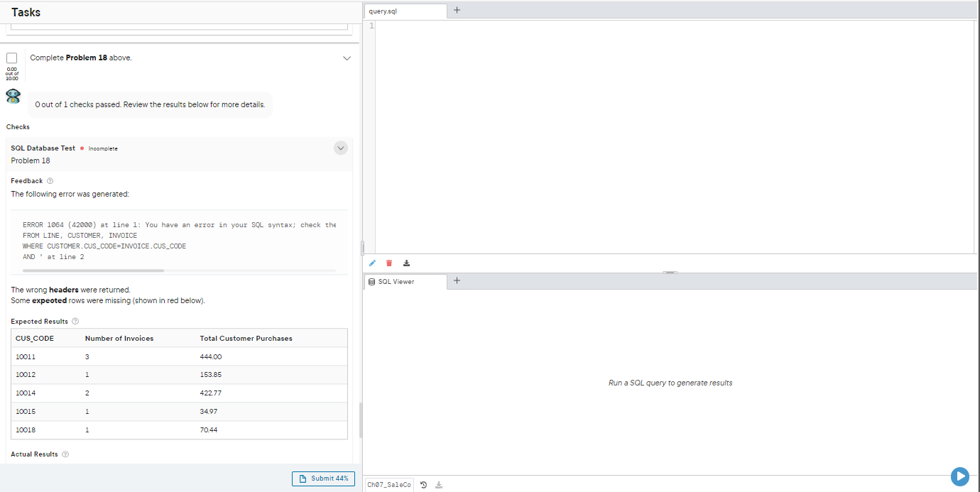980x492 pixels.
Task: Click the Submit 44% button
Action: 323,479
